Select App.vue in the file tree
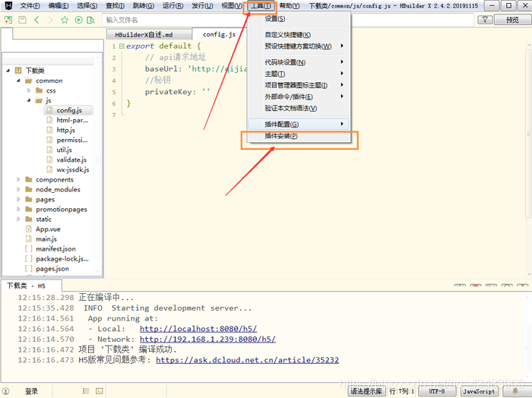 pyautogui.click(x=48, y=229)
